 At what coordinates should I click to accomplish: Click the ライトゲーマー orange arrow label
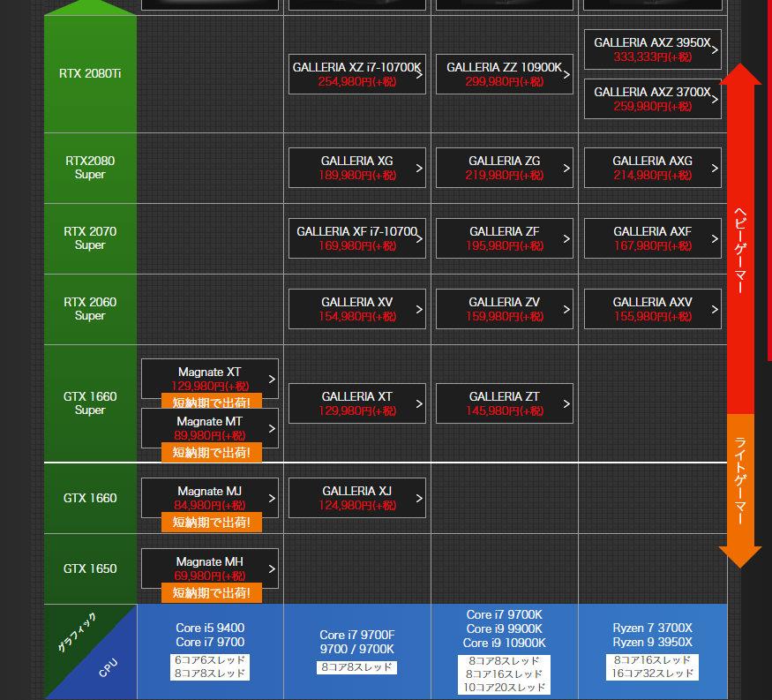click(740, 481)
